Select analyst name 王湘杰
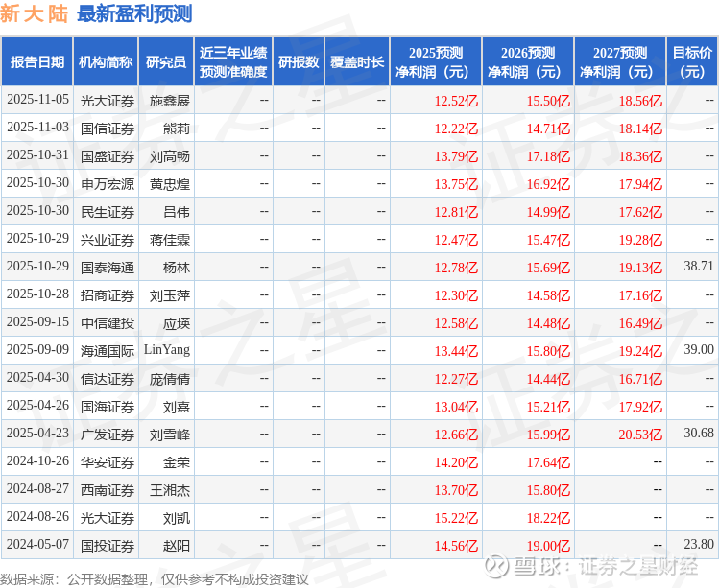 [170, 490]
